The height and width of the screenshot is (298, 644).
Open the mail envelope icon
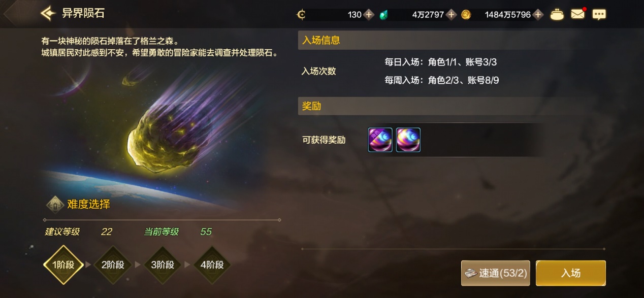(x=578, y=14)
